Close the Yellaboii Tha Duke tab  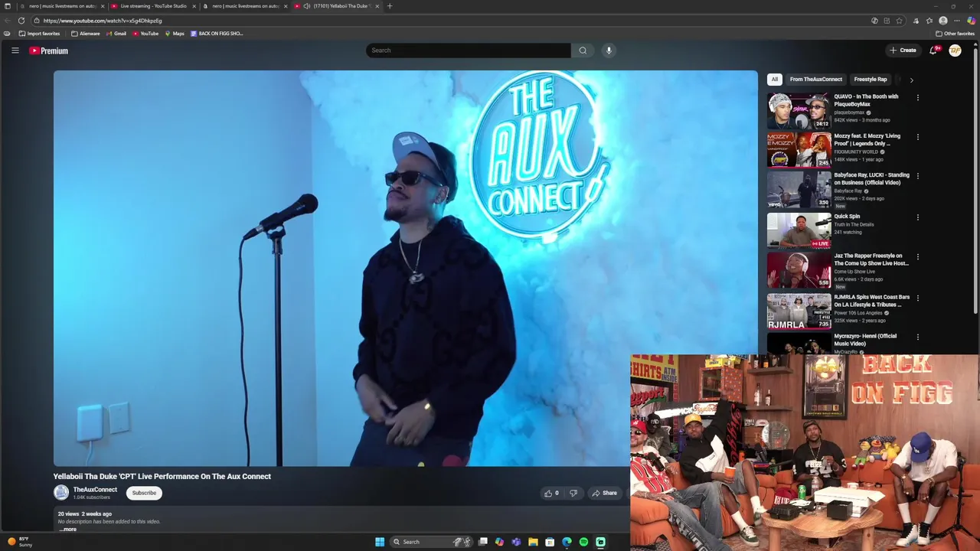tap(377, 6)
